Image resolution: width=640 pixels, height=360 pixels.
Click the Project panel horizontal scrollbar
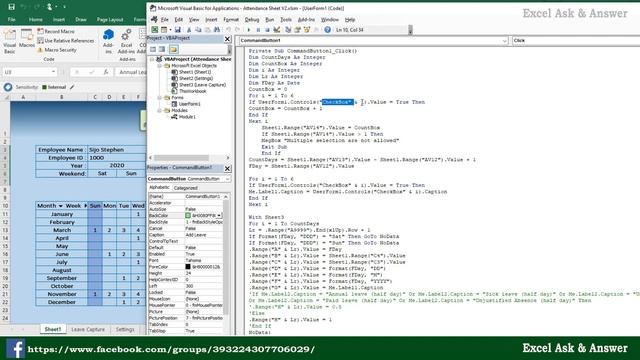click(182, 158)
